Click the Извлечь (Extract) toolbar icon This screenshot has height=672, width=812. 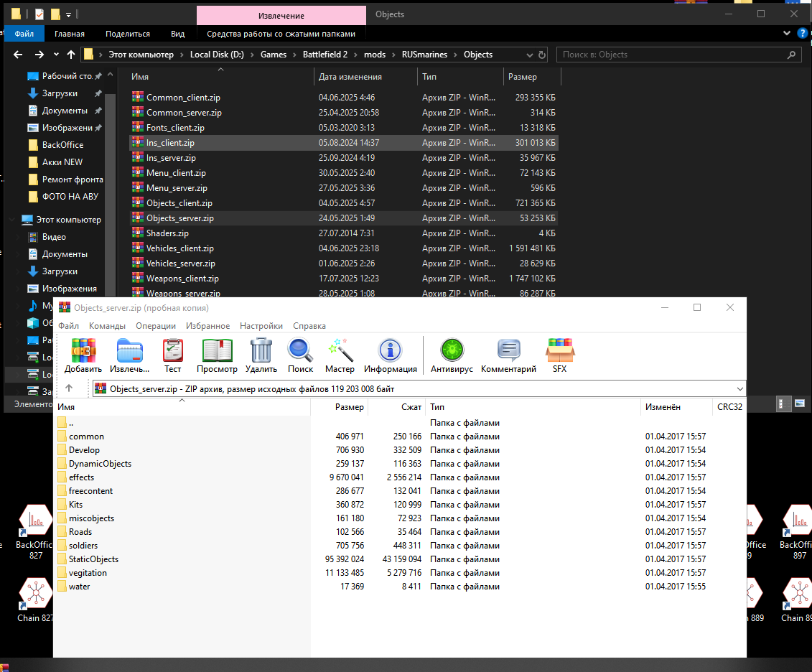pos(129,350)
